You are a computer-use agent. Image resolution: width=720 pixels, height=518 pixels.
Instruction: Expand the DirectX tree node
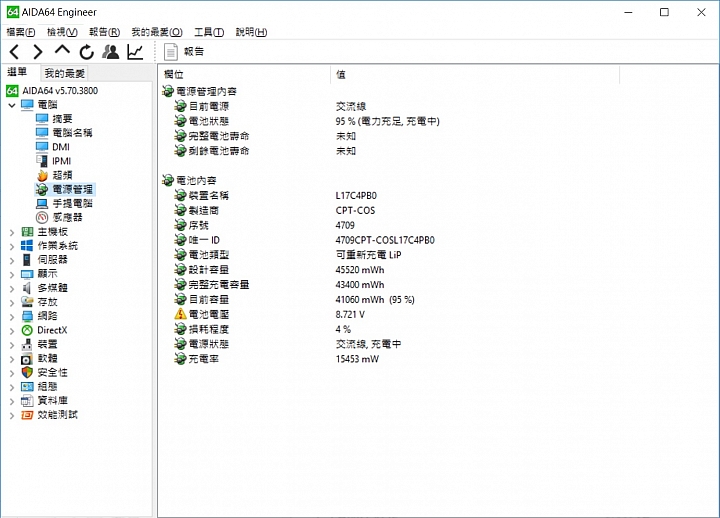click(x=11, y=331)
